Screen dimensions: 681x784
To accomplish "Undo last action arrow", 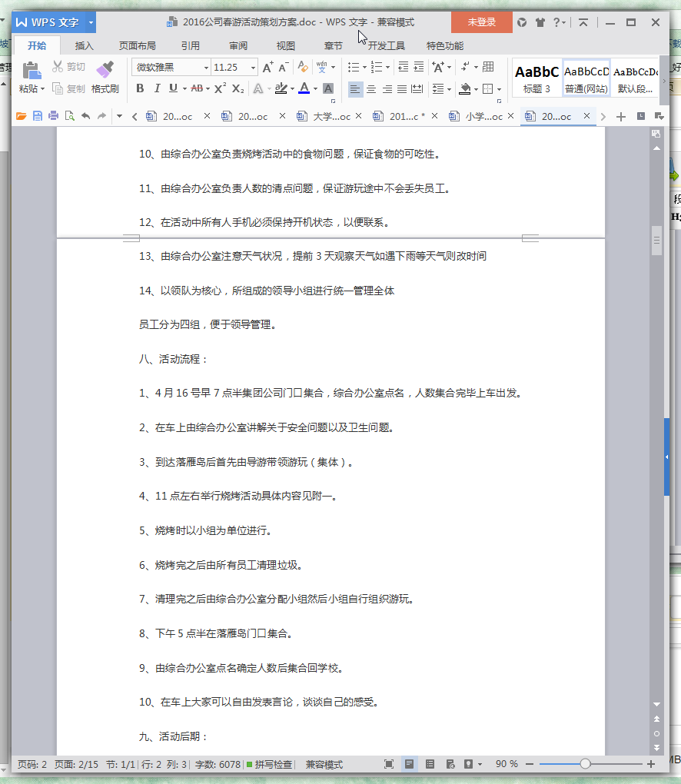I will (85, 116).
